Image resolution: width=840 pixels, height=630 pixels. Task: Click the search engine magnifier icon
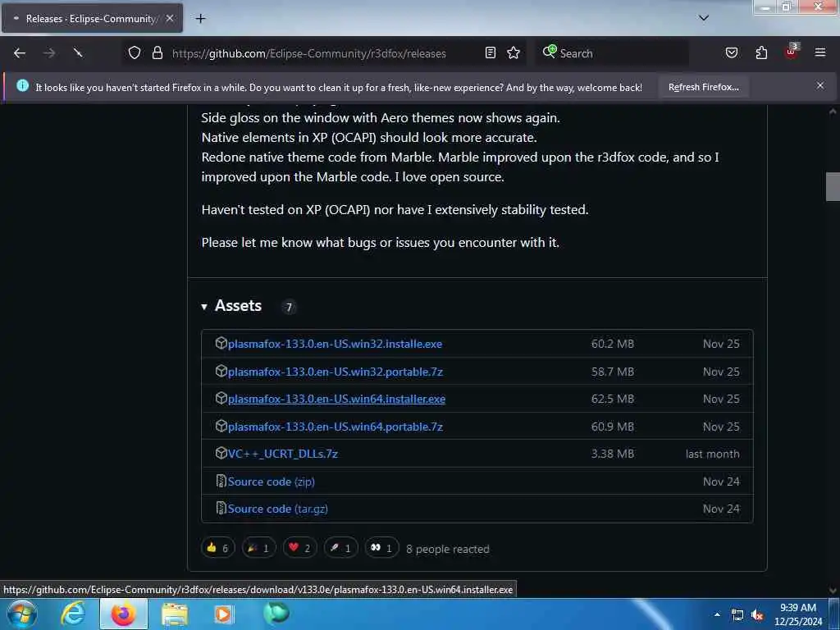click(549, 52)
